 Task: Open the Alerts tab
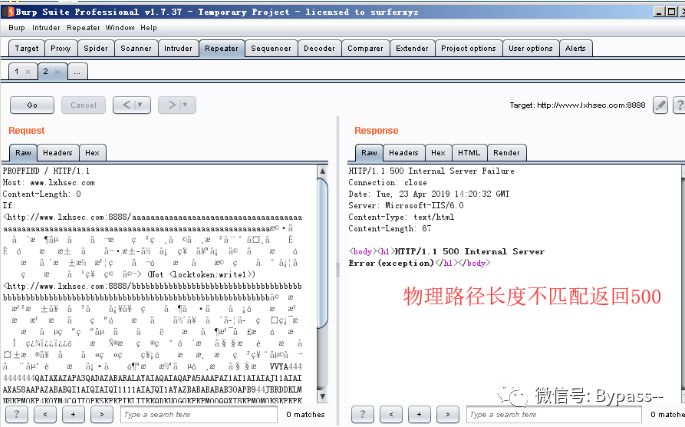point(575,49)
